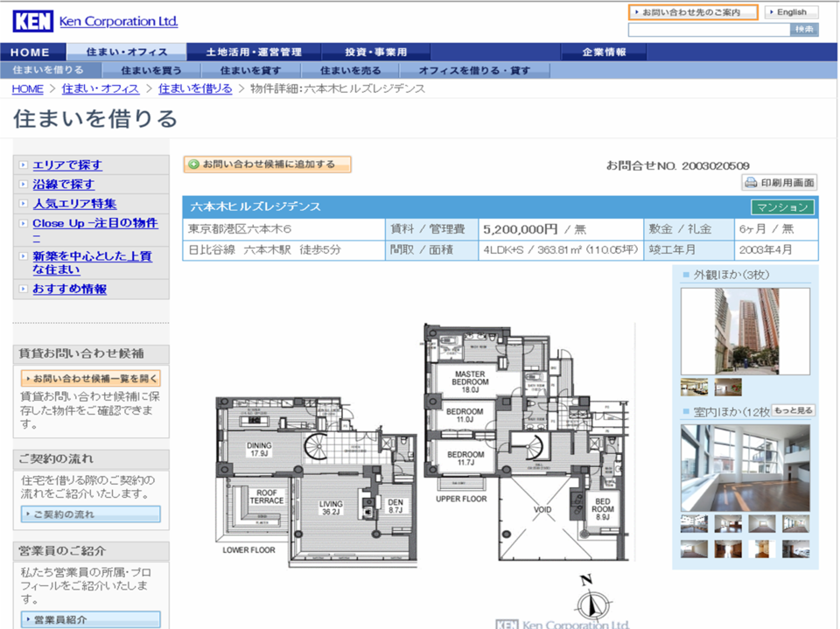Image resolution: width=840 pixels, height=629 pixels.
Task: Click the 賃貸お問い合わせ候補 sidebar heading
Action: click(91, 353)
